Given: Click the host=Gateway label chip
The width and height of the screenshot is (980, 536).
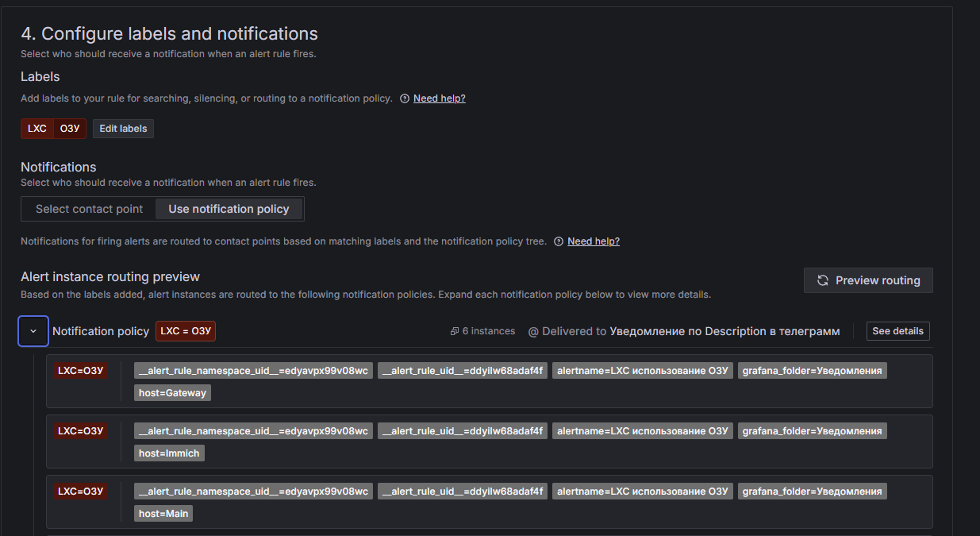Looking at the screenshot, I should pos(172,393).
